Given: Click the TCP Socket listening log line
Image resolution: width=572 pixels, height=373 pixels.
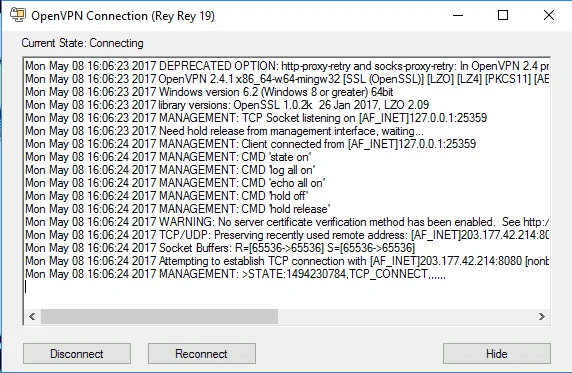Looking at the screenshot, I should click(x=256, y=118).
